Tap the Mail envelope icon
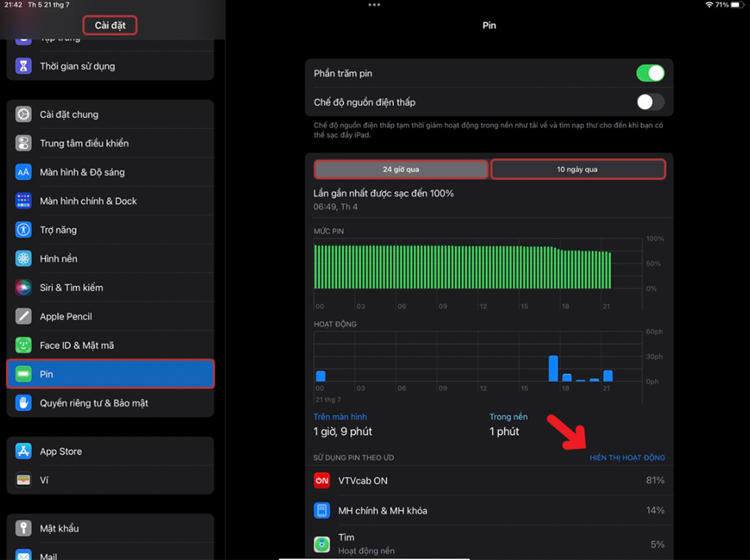This screenshot has width=750, height=560. (23, 555)
